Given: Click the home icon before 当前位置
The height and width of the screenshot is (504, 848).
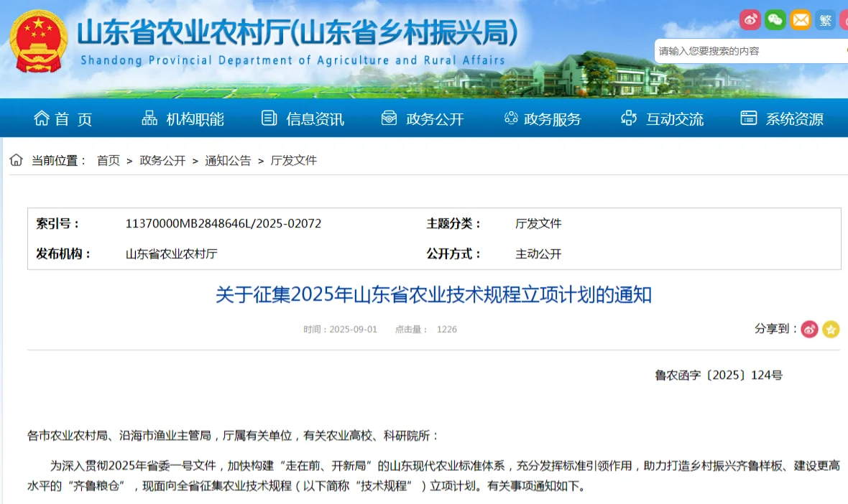Looking at the screenshot, I should point(15,159).
